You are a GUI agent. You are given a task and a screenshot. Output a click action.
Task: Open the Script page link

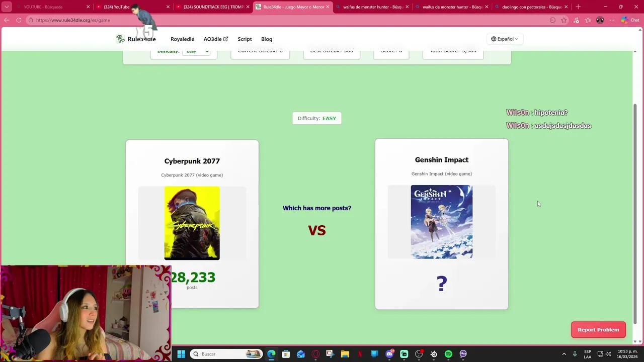pos(245,39)
